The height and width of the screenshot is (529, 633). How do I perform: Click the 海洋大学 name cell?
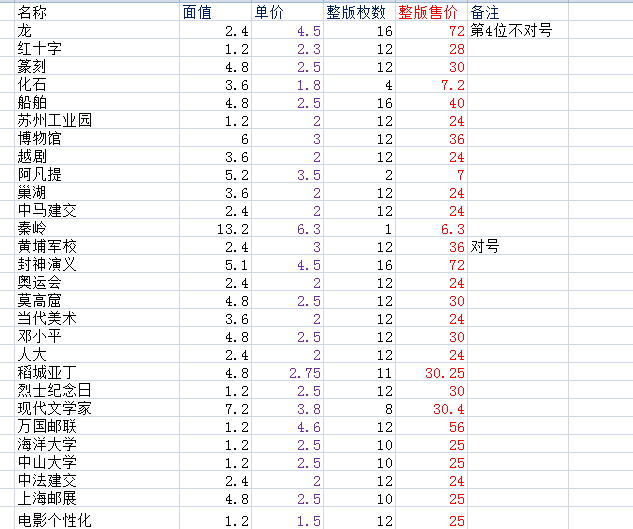tap(97, 445)
